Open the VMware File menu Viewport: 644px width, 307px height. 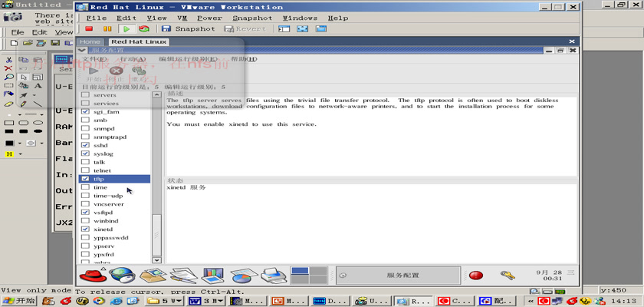point(97,18)
